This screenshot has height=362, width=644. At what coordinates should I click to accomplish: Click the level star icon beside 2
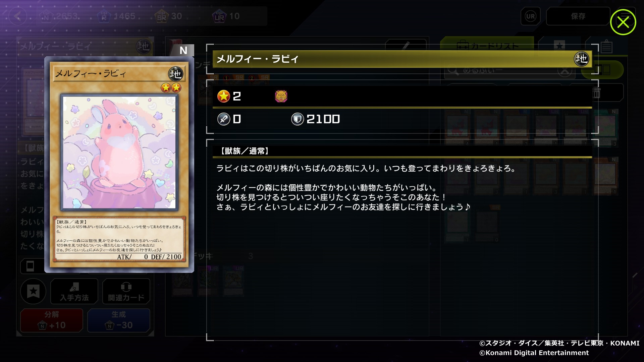pyautogui.click(x=223, y=96)
